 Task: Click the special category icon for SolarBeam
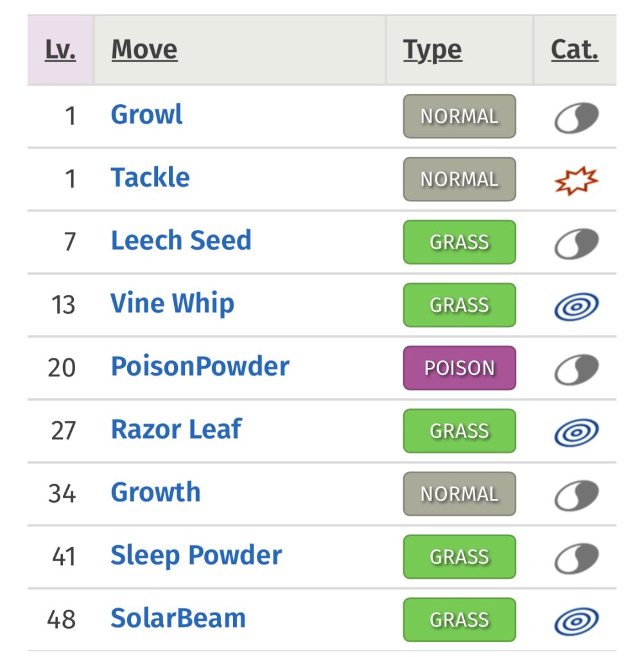point(576,621)
